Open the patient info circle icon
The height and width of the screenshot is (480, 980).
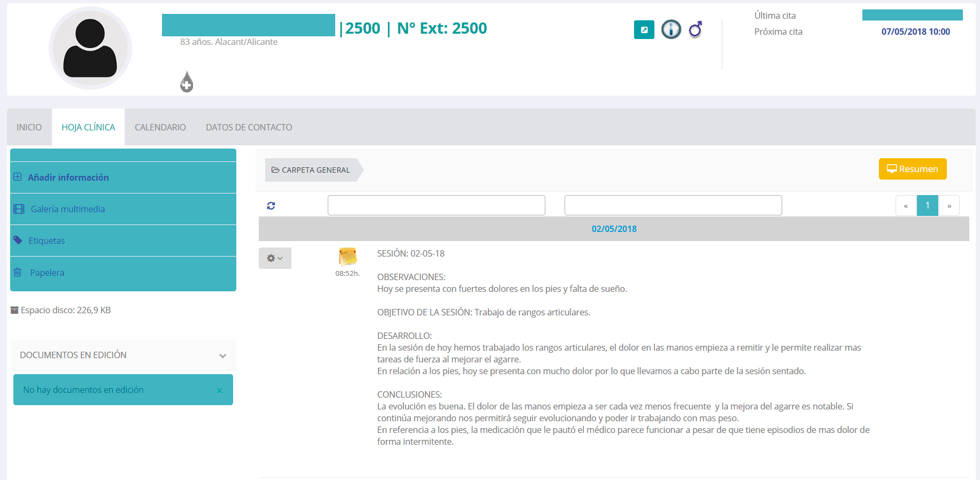tap(671, 29)
